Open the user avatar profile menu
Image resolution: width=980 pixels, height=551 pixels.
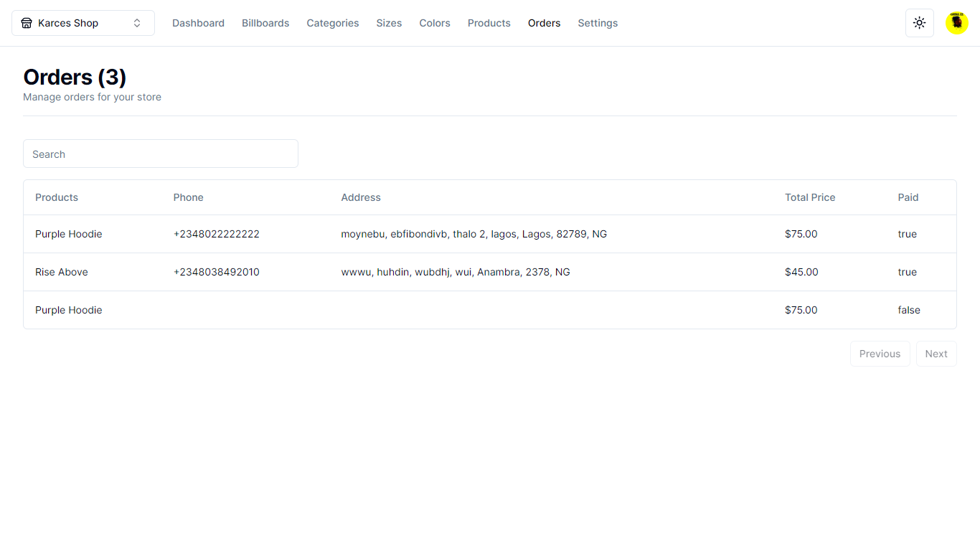tap(956, 22)
